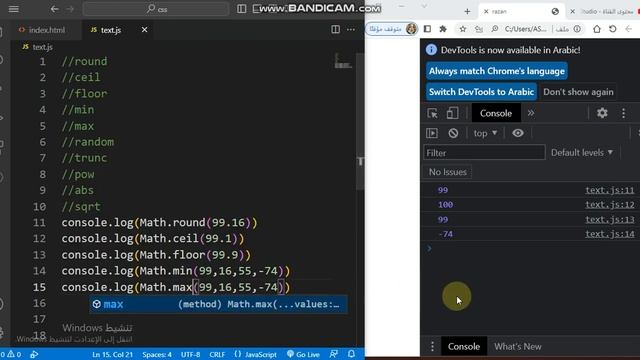Image resolution: width=640 pixels, height=360 pixels.
Task: Select max autocomplete suggestion
Action: (218, 304)
